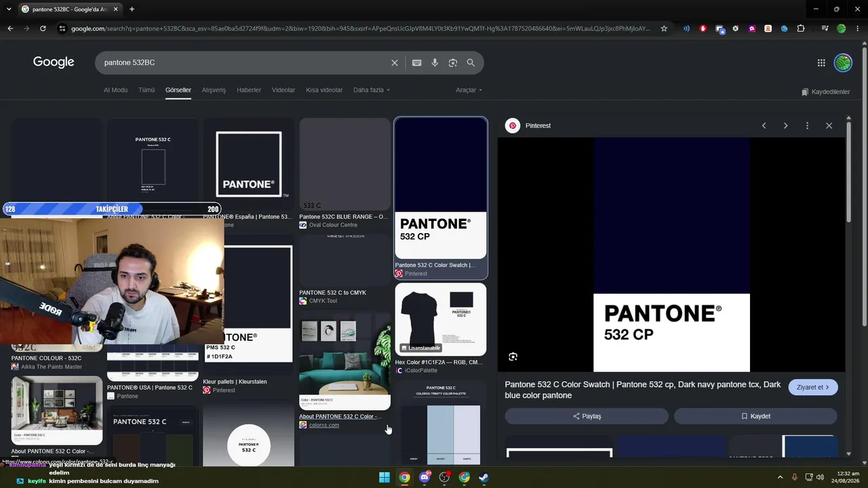This screenshot has width=868, height=488.
Task: Switch to the Tümü results tab
Action: point(146,90)
